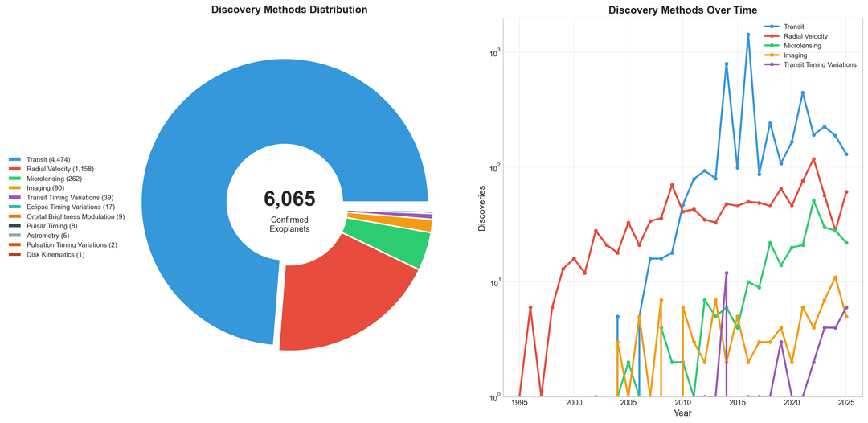Click the "Year" x-axis label
This screenshot has width=868, height=423.
click(x=682, y=413)
